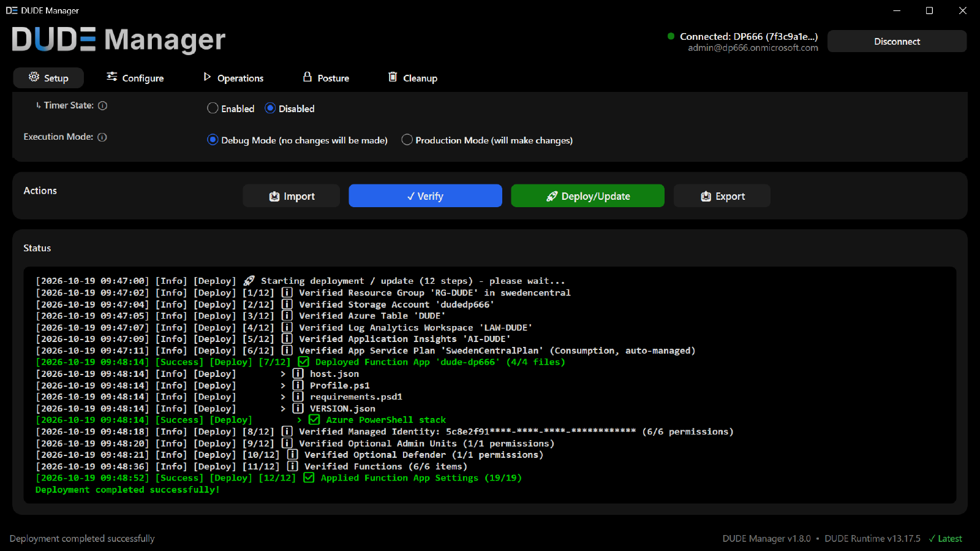The width and height of the screenshot is (980, 551).
Task: Click the Verified Managed Identity log line
Action: pos(384,431)
